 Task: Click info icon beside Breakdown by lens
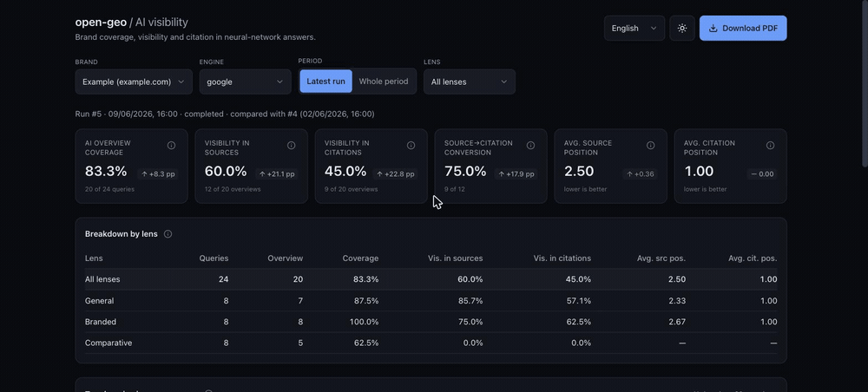(168, 234)
